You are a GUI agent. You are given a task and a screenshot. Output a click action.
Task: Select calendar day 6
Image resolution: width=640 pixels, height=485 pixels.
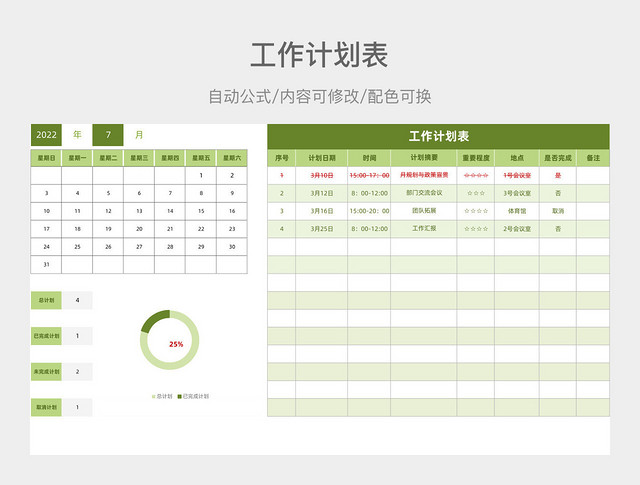tap(139, 193)
